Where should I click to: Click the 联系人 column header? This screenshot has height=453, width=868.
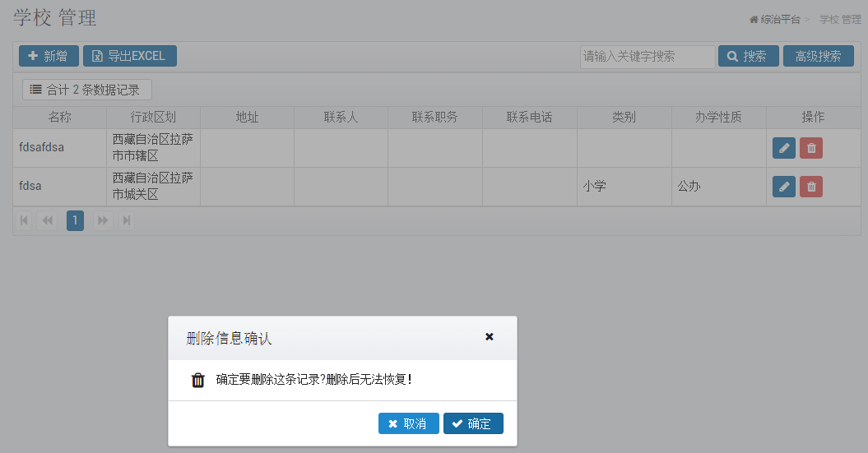pyautogui.click(x=341, y=118)
